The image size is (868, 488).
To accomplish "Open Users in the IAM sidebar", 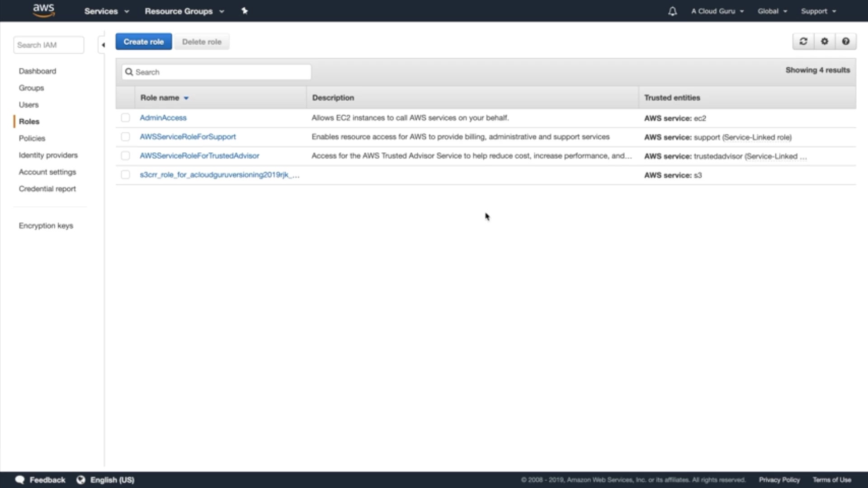I will (x=28, y=105).
